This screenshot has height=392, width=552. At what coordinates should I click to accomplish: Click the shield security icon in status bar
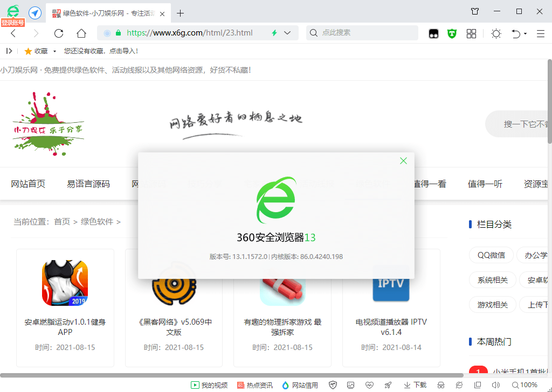pos(333,386)
